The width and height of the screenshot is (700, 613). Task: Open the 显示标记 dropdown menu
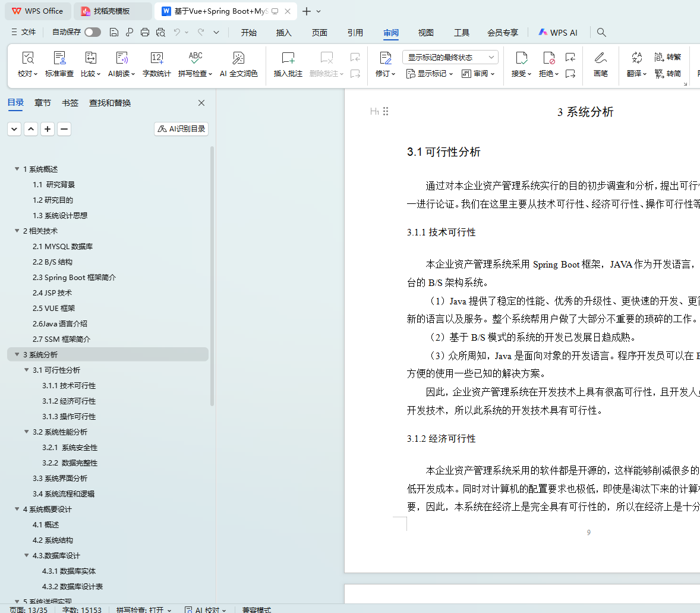(x=430, y=74)
